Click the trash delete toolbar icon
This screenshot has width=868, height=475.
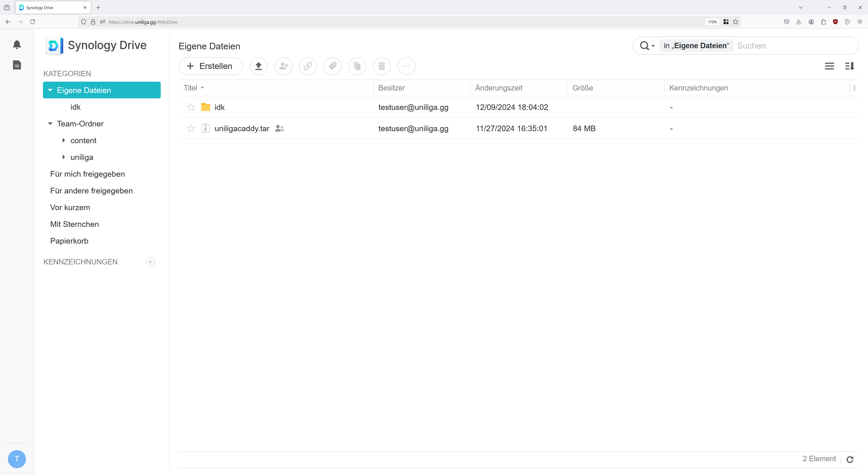coord(381,66)
